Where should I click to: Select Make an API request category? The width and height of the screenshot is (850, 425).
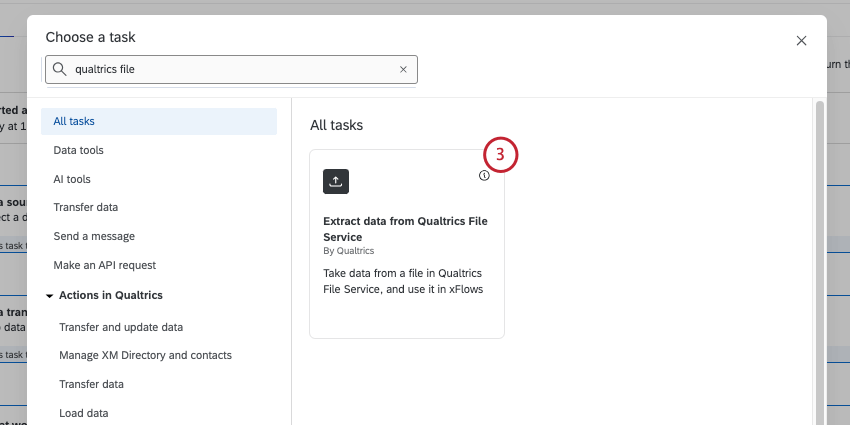[x=104, y=265]
